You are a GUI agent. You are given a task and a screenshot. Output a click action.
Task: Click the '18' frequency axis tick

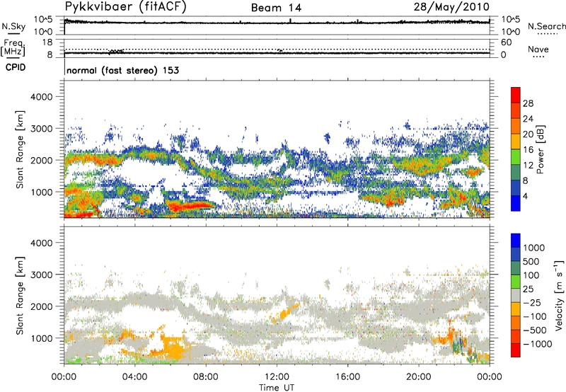click(x=47, y=42)
